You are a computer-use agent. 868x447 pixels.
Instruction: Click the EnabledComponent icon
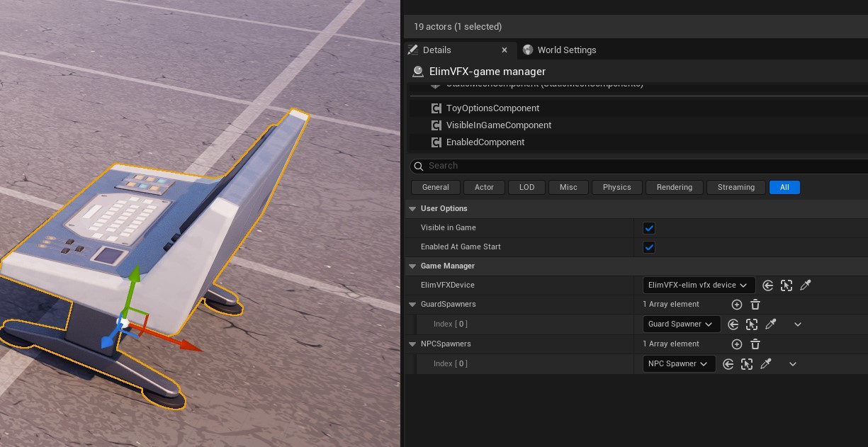point(437,142)
